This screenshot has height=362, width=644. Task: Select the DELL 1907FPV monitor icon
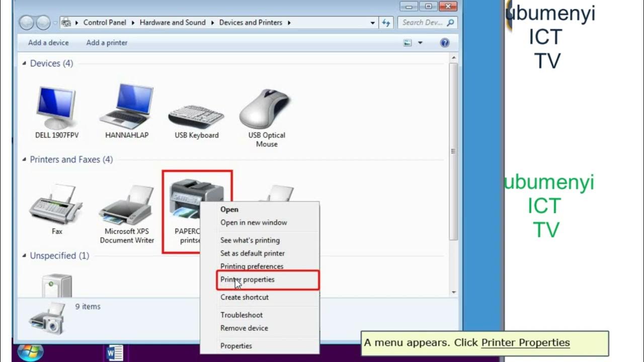56,108
